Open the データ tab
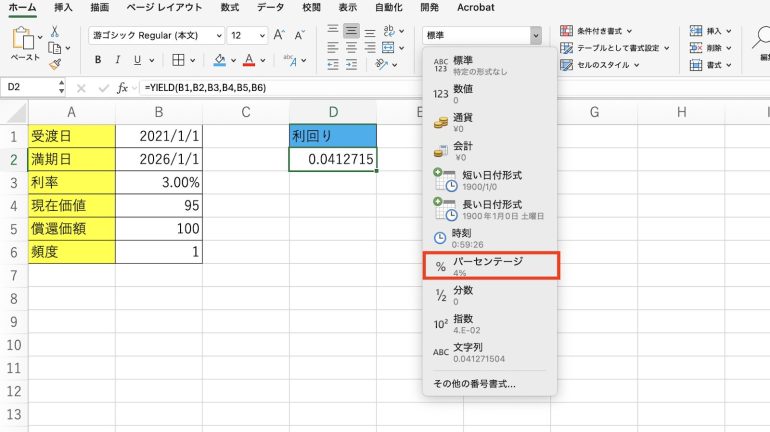Viewport: 770px width, 432px height. click(x=271, y=7)
